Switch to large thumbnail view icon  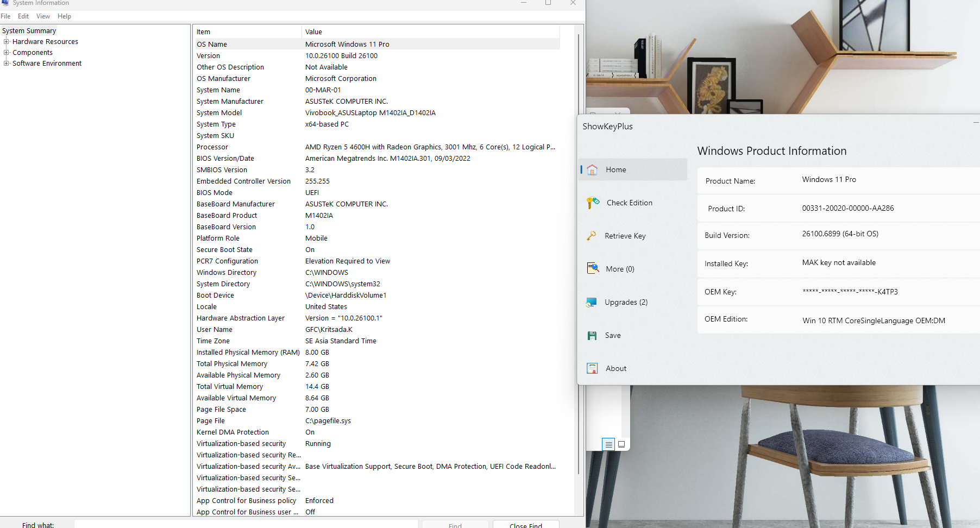(x=621, y=444)
